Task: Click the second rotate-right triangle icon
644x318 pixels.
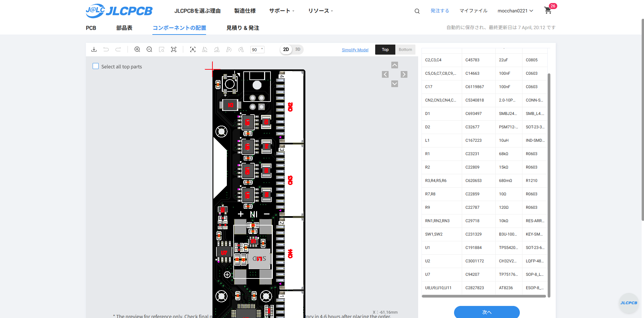Action: [217, 49]
